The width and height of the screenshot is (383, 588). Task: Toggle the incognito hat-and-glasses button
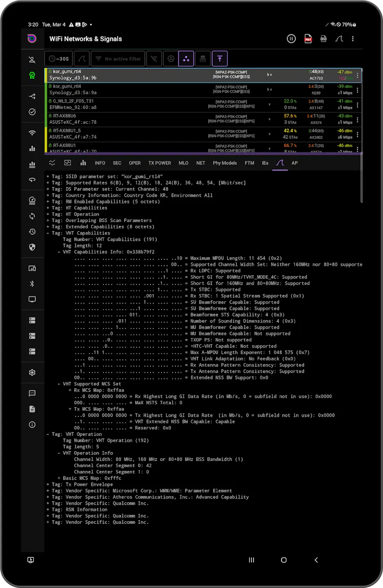pyautogui.click(x=203, y=59)
